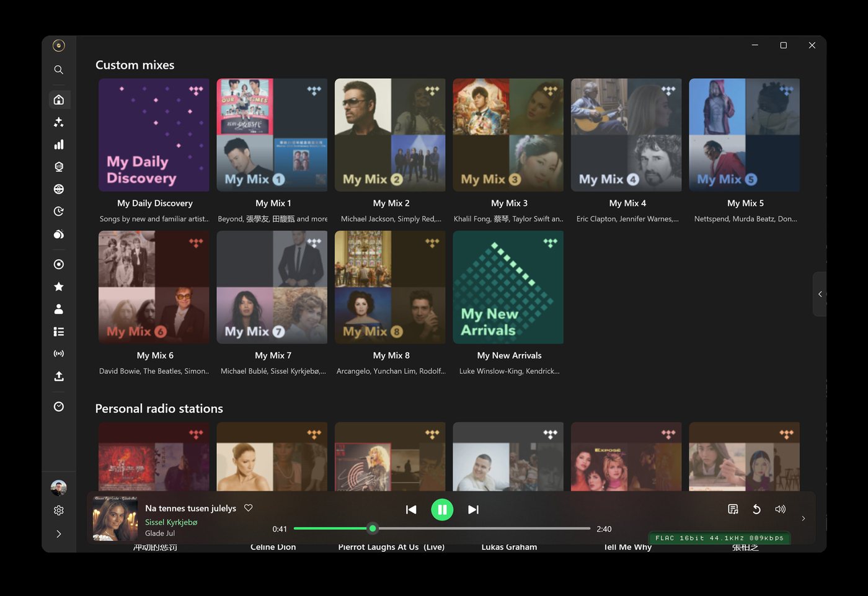Open the Lukas Graham radio station cover
868x596 pixels.
(508, 457)
